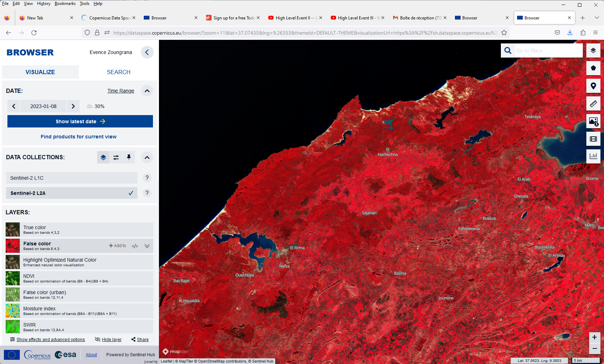Save page to Pocket icon
This screenshot has width=604, height=364.
tap(557, 33)
